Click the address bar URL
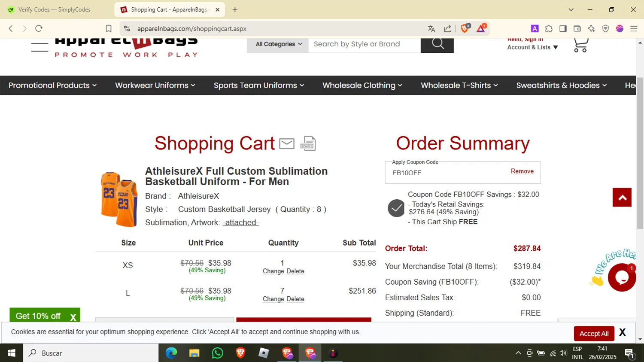This screenshot has height=362, width=644. tap(192, 29)
